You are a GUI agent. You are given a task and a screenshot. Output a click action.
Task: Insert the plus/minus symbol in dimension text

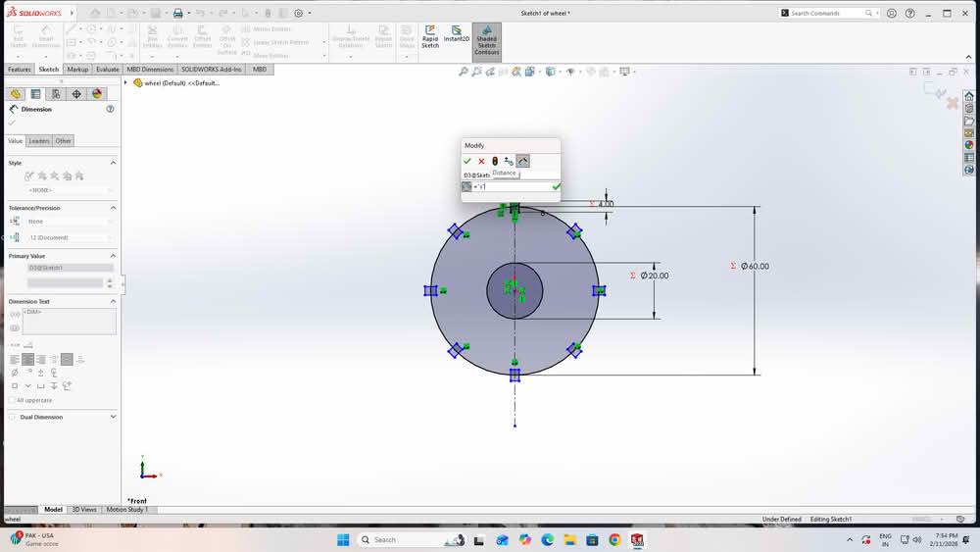point(40,373)
